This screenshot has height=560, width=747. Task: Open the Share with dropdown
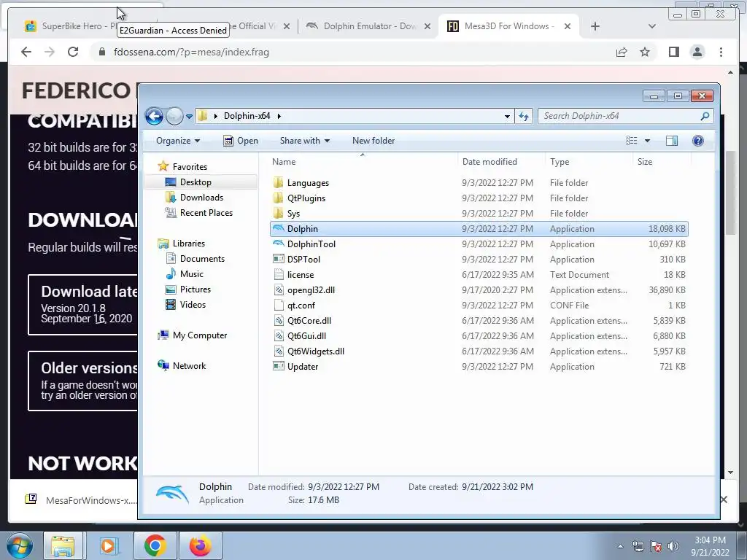pyautogui.click(x=305, y=141)
